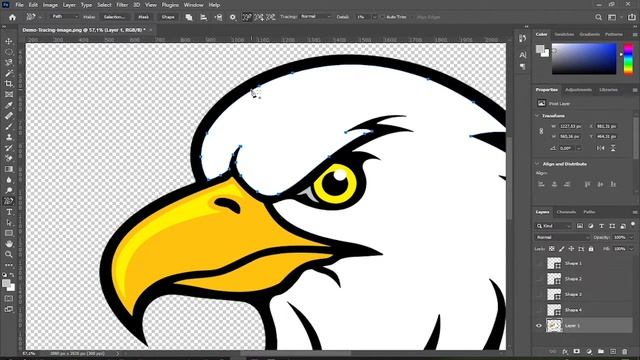Image resolution: width=640 pixels, height=360 pixels.
Task: Select the Content-Aware Tracing Pen tool
Action: click(x=9, y=201)
